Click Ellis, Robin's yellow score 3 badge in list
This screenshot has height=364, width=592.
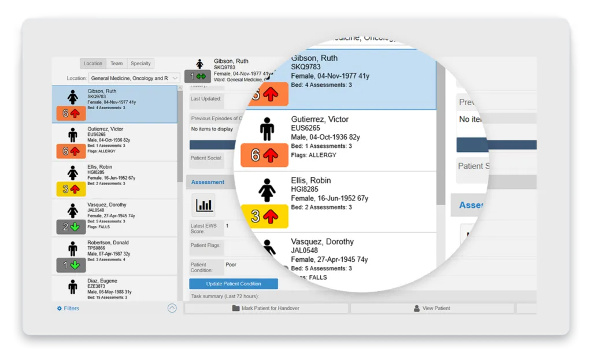71,189
